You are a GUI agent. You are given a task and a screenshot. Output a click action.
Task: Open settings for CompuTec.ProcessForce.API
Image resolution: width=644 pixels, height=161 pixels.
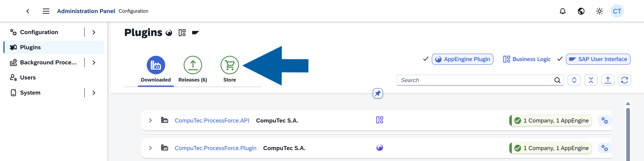pyautogui.click(x=604, y=121)
